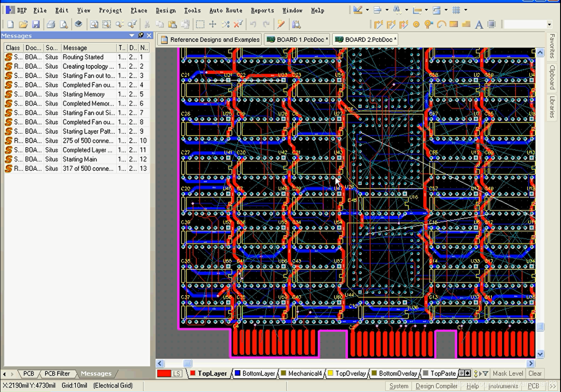This screenshot has height=392, width=561.
Task: Create a new document with the toolbar icon
Action: (x=10, y=25)
